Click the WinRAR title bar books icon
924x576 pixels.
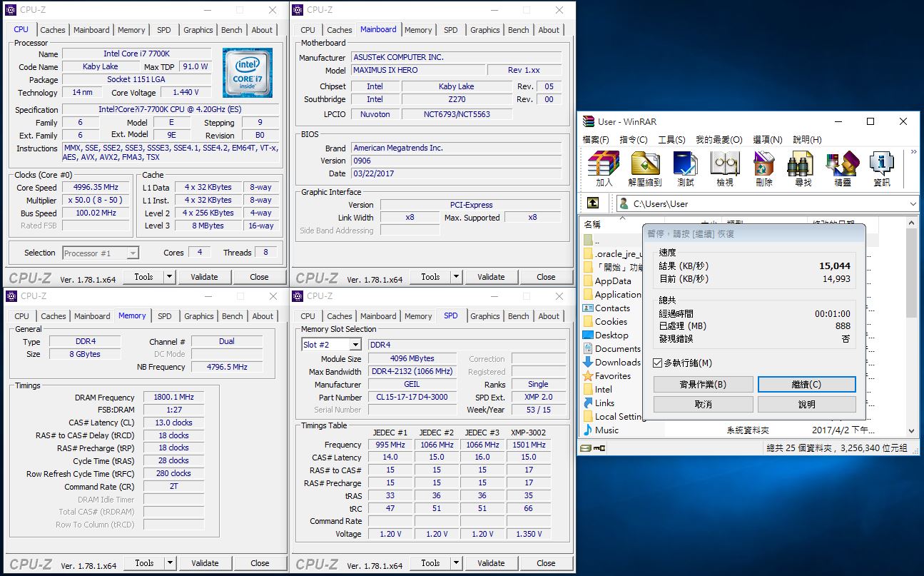589,122
